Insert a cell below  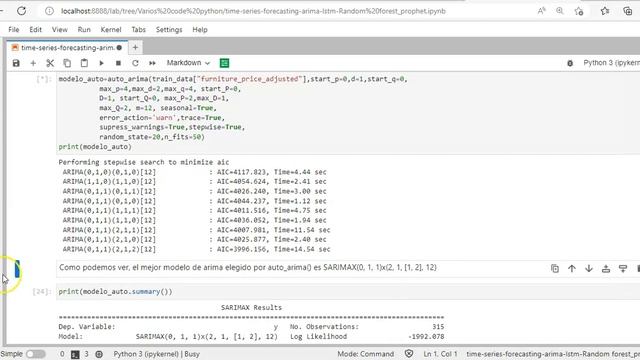point(33,63)
